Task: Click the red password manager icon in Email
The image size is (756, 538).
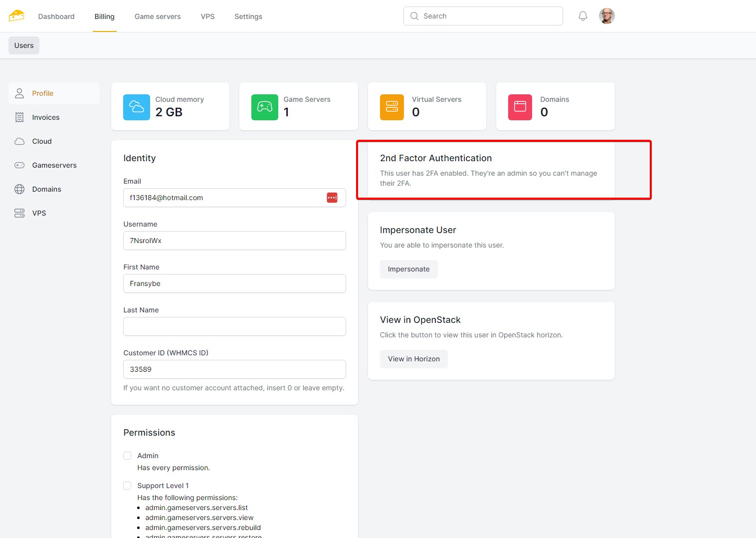Action: click(x=332, y=198)
